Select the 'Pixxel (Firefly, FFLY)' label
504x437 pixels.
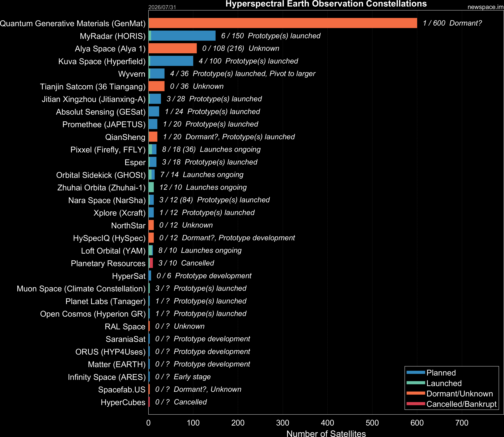point(108,150)
